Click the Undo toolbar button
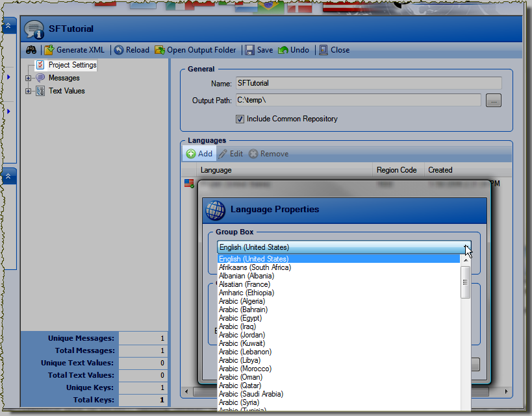 click(294, 50)
